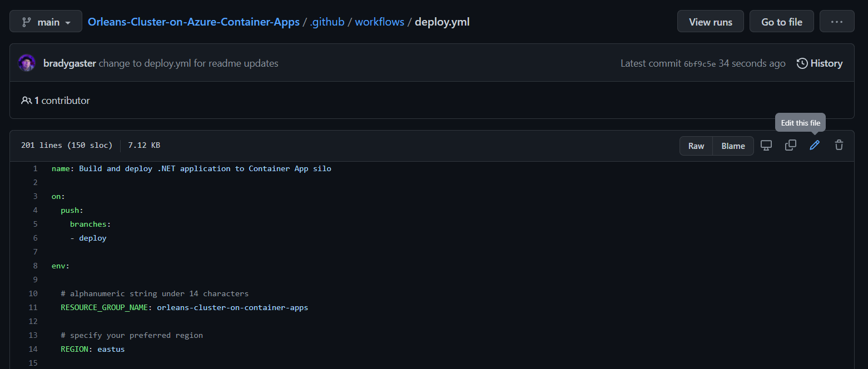Edit this file pencil icon

[815, 146]
